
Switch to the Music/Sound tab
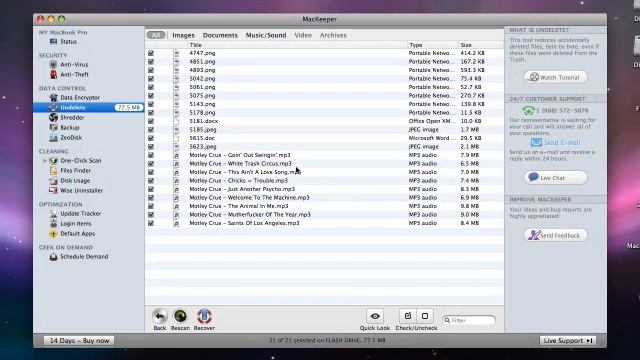tap(266, 36)
